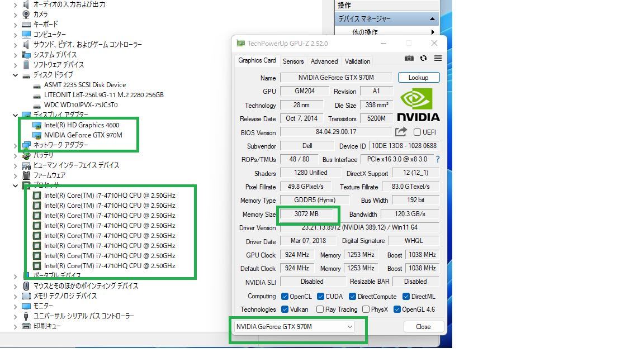
Task: Uncheck the CUDA checkbox
Action: [320, 297]
